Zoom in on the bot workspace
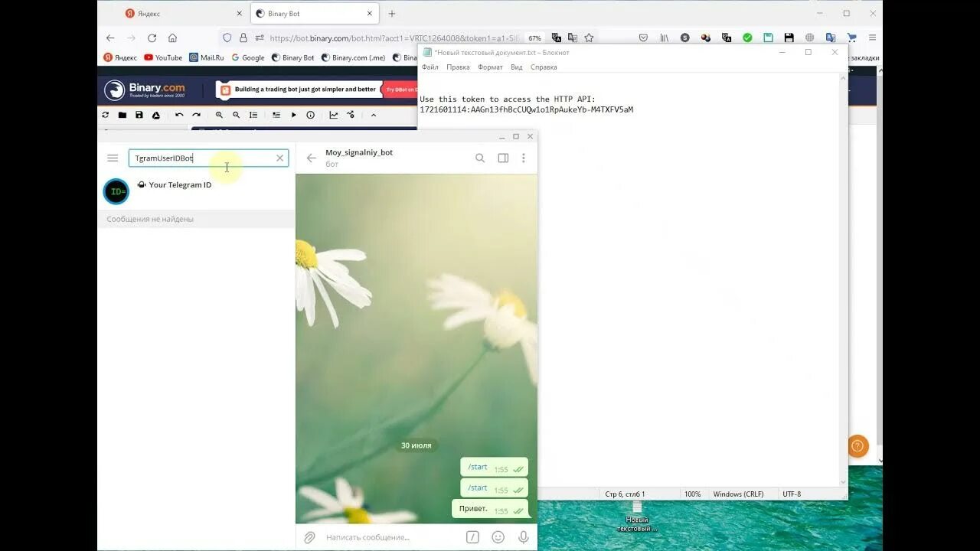This screenshot has height=551, width=980. tap(219, 115)
